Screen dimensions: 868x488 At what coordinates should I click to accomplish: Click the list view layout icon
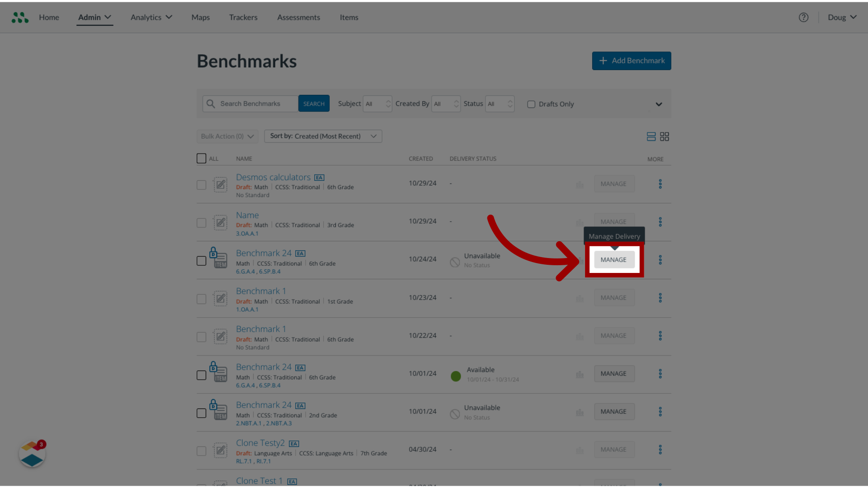point(651,136)
